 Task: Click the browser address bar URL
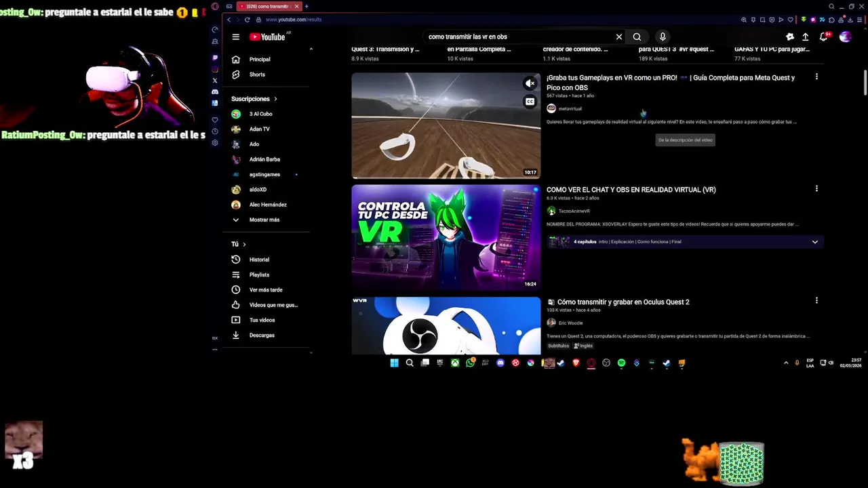click(293, 20)
